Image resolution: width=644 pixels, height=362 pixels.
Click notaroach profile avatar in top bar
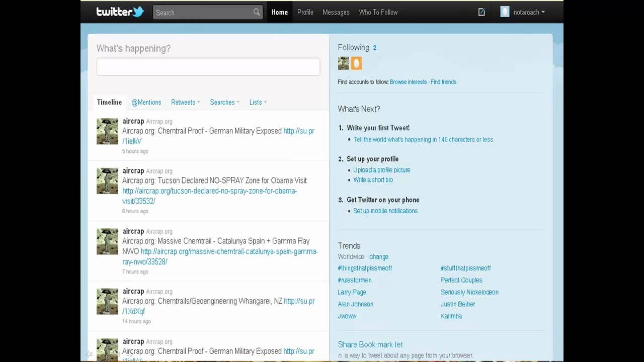coord(505,12)
